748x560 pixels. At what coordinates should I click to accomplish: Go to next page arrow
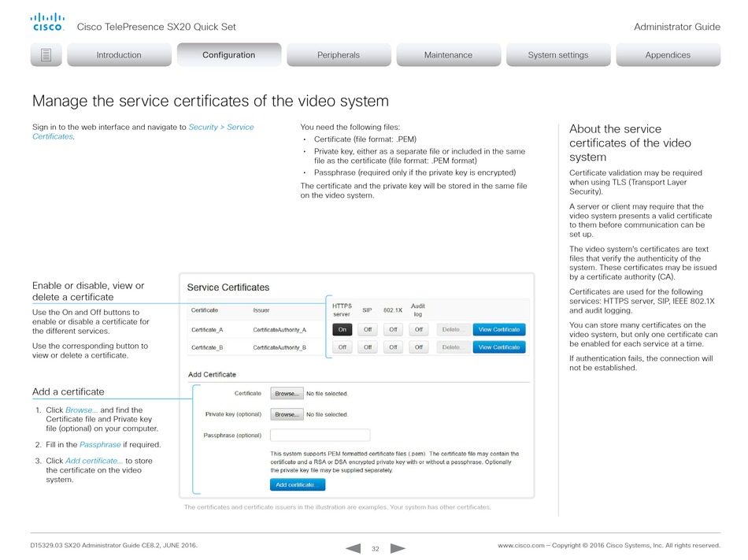(398, 547)
